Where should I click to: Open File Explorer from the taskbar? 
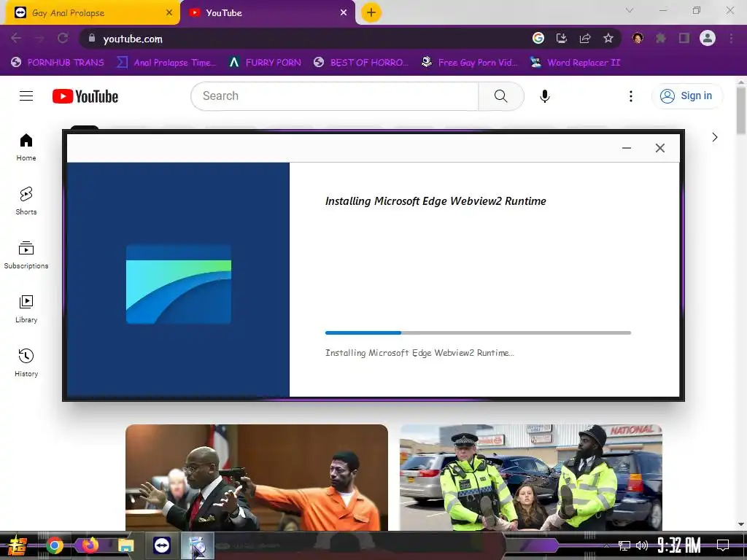point(125,545)
